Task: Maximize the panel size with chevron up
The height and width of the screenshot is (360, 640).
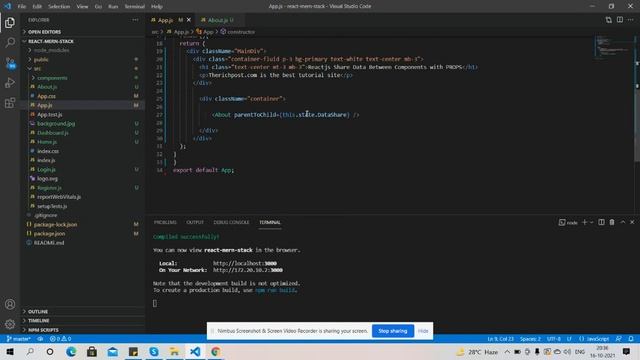Action: pos(622,222)
